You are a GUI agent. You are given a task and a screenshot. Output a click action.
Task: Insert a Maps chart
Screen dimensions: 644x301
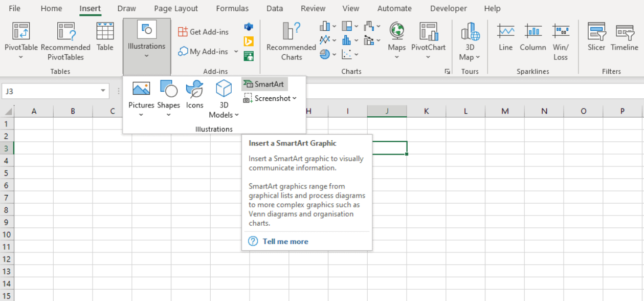pos(396,41)
